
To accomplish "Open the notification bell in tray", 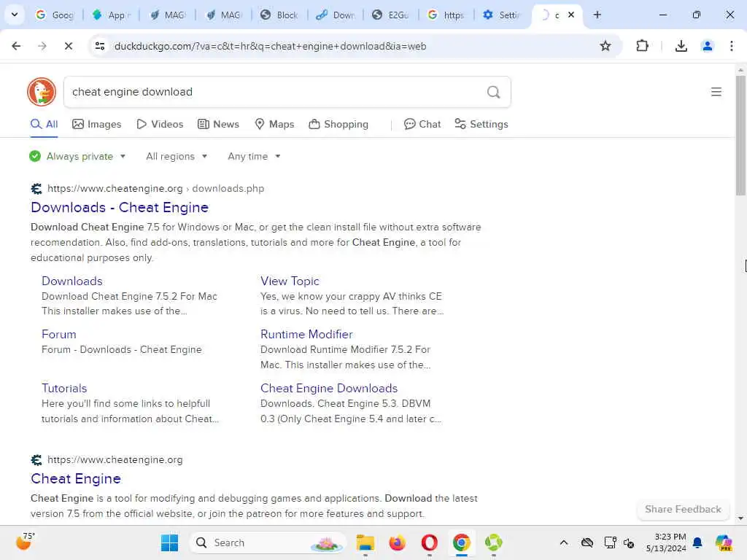I will click(x=697, y=542).
